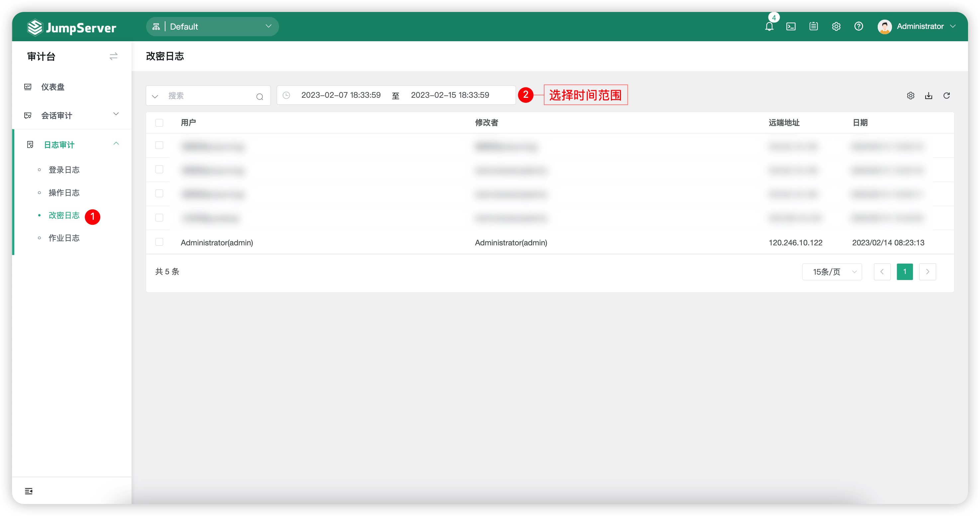
Task: Open the 作业日志 menu item
Action: tap(64, 238)
